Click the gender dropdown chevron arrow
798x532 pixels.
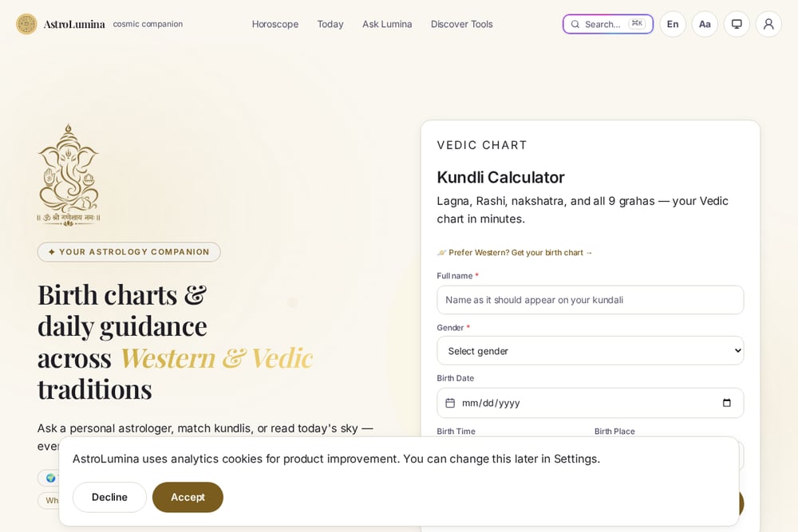(737, 350)
